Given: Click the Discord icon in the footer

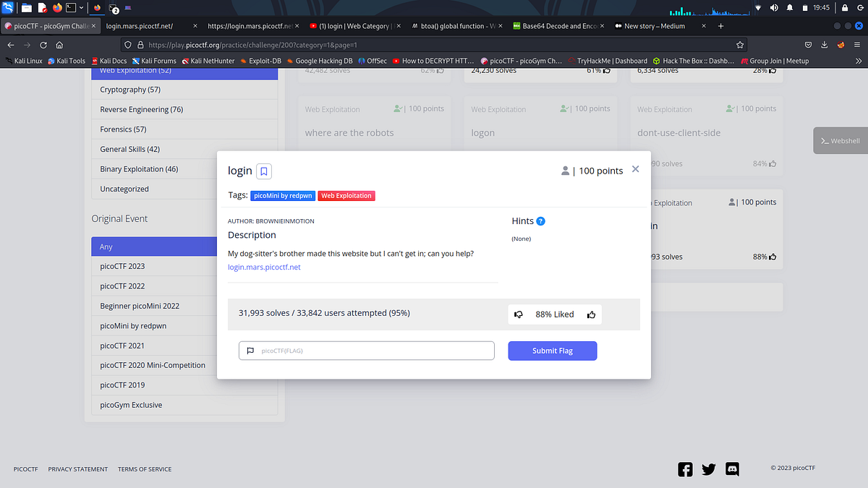Looking at the screenshot, I should 732,469.
